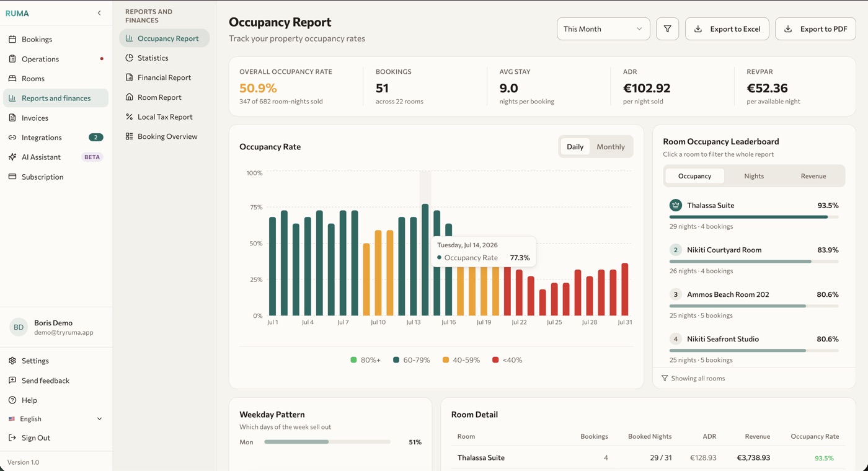Expand the English language selector
868x471 pixels.
pos(56,419)
